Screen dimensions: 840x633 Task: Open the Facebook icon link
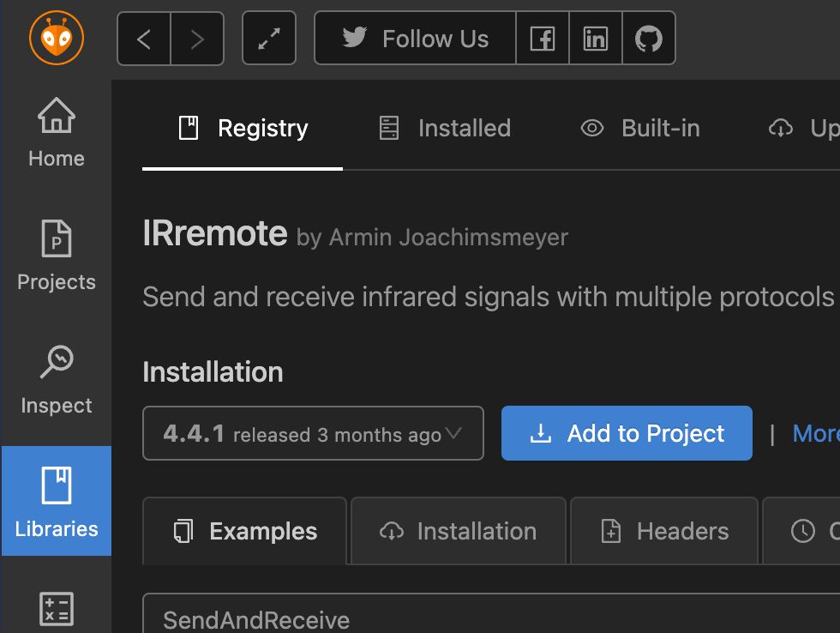pos(542,38)
